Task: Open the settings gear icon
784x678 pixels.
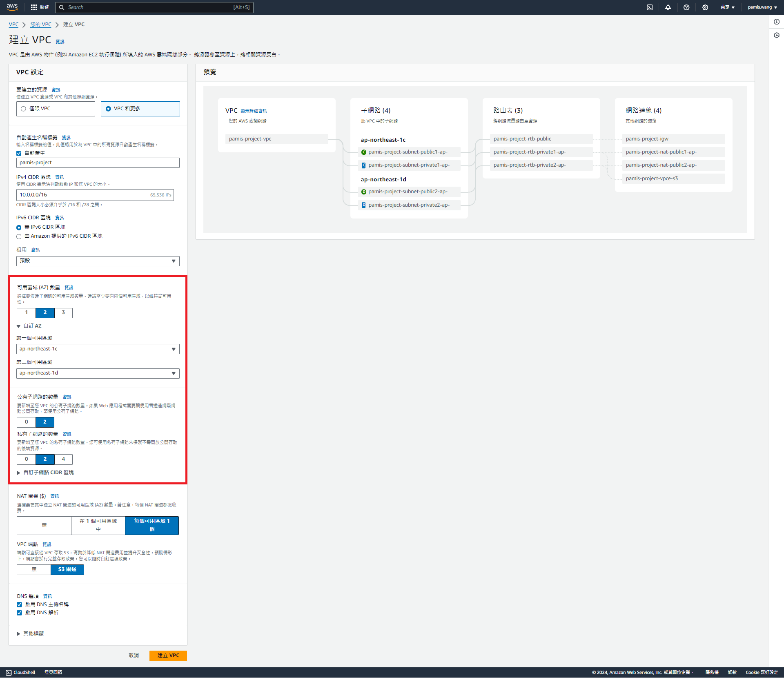Action: coord(705,7)
